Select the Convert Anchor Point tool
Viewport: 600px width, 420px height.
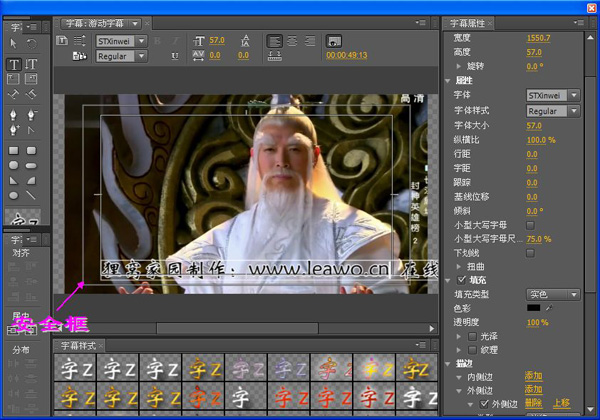tap(31, 130)
